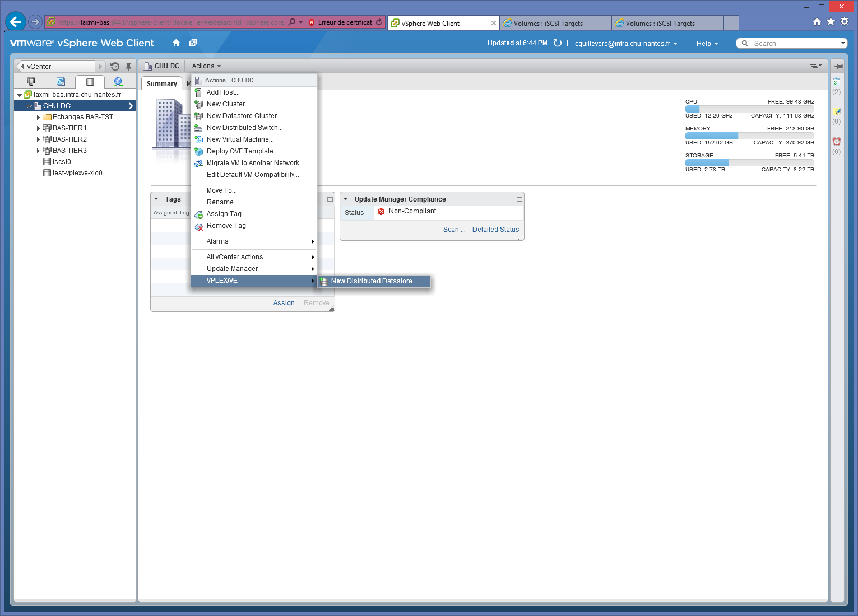Expand the Echanges BAS-TST folder
The height and width of the screenshot is (616, 858).
(38, 117)
